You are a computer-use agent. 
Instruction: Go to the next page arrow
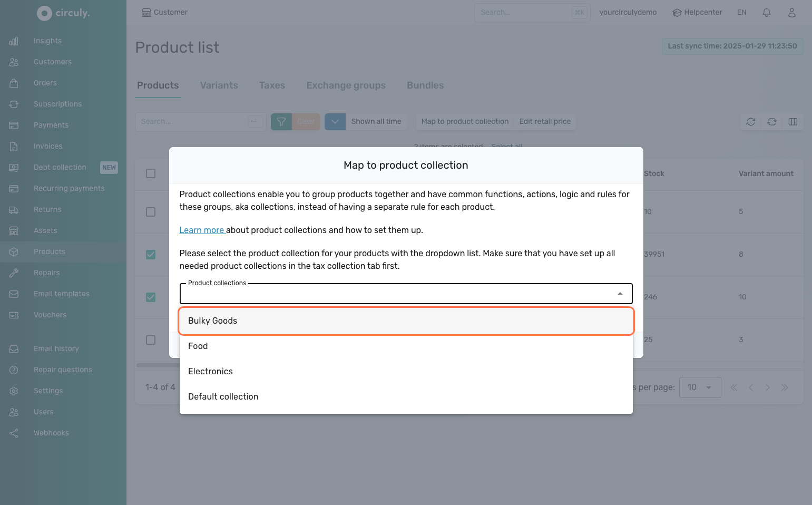click(x=768, y=387)
